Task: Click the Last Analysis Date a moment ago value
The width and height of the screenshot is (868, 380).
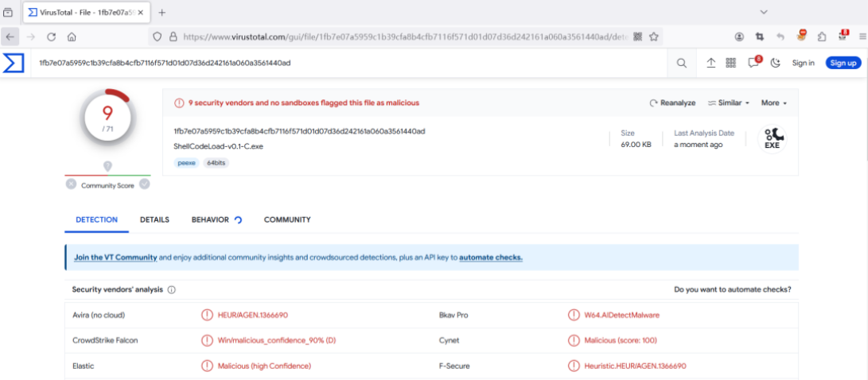Action: [698, 145]
